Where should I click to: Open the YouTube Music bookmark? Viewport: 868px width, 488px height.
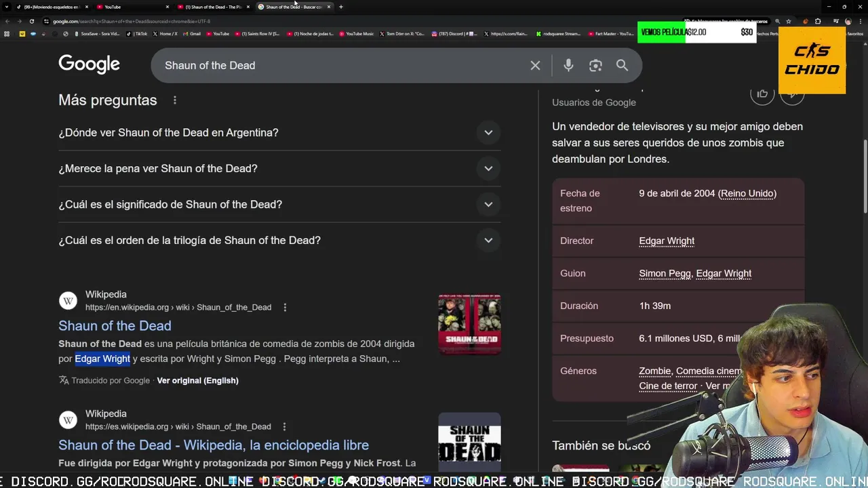(x=357, y=33)
